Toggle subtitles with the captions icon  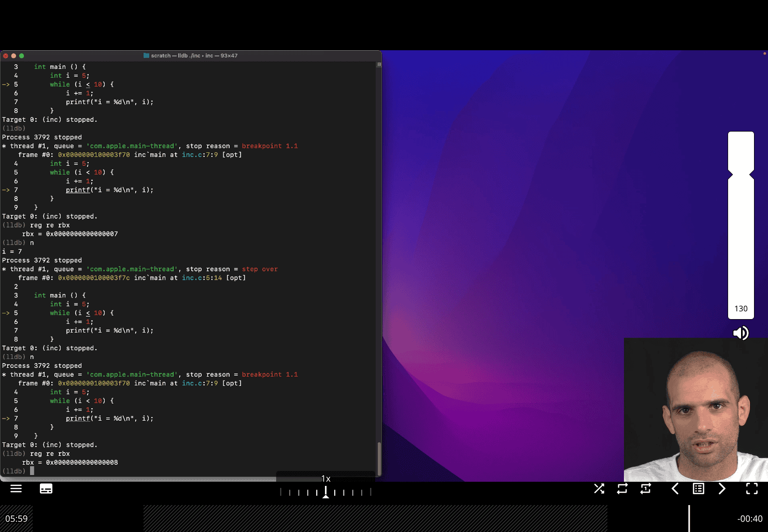[x=46, y=488]
